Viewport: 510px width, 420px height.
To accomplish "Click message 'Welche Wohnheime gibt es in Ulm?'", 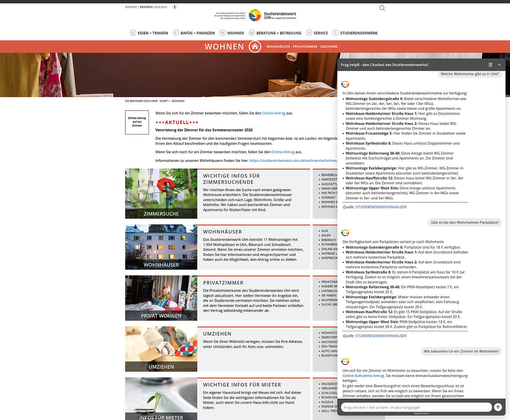I will coord(469,74).
